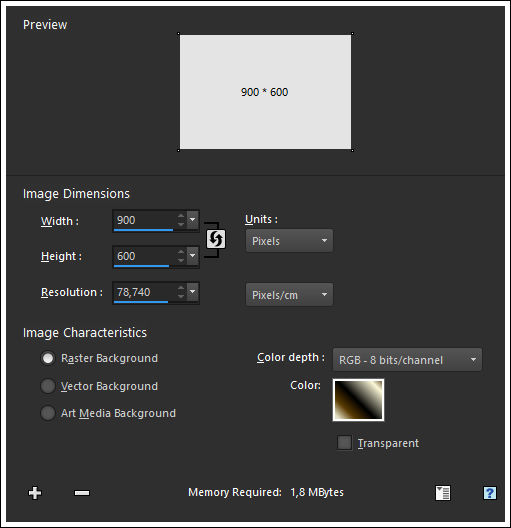Open the presets list icon
This screenshot has width=511, height=528.
click(443, 493)
